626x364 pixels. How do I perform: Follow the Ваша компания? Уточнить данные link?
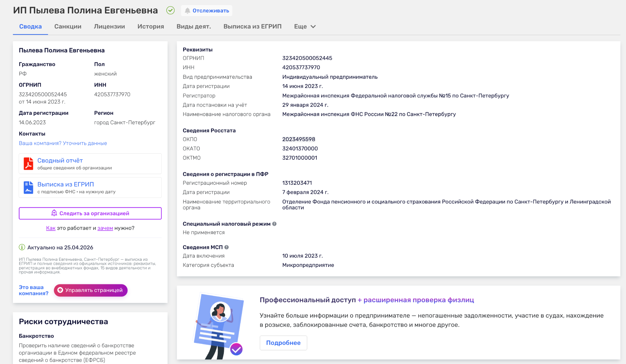pos(63,143)
